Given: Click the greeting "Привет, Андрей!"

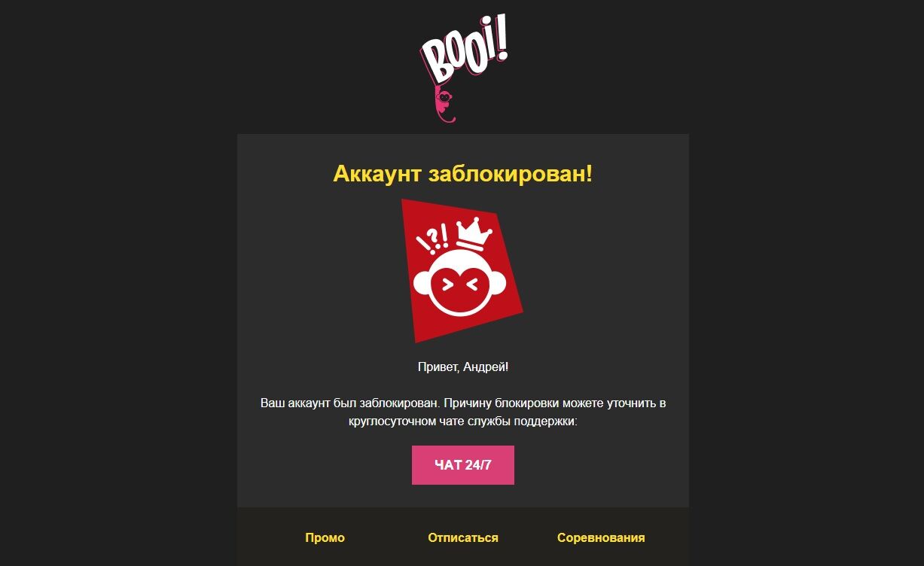Looking at the screenshot, I should pos(463,367).
